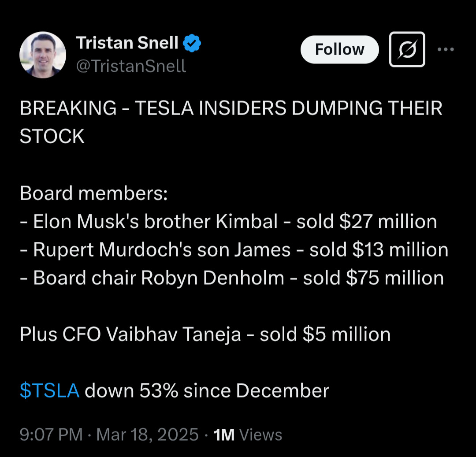
Task: Click the word STOCK in the headline
Action: (52, 136)
